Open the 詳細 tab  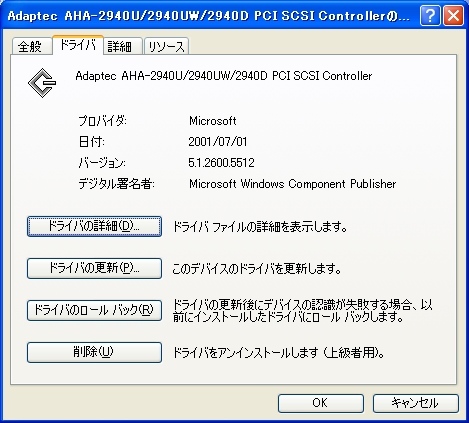pyautogui.click(x=123, y=46)
